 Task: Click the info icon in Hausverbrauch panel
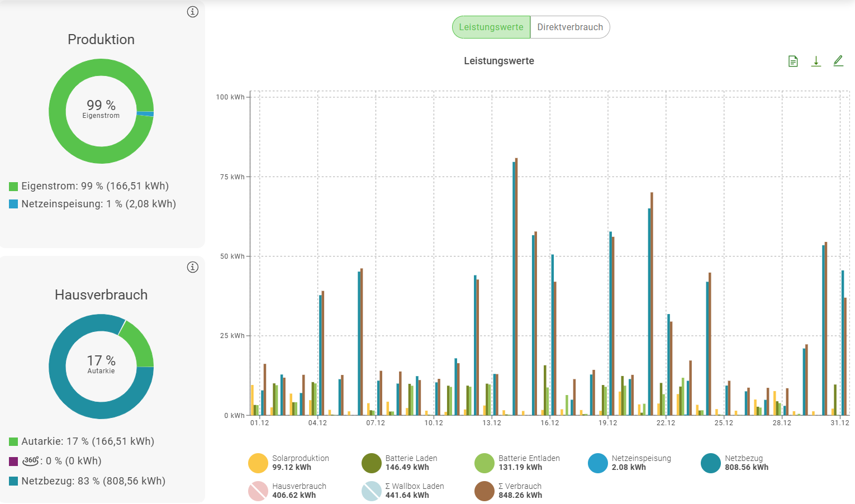tap(193, 267)
